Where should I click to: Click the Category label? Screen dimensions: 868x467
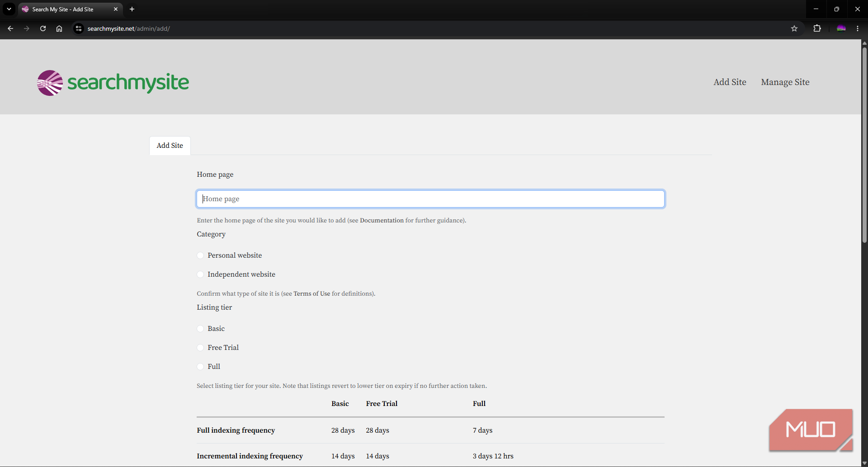[211, 234]
